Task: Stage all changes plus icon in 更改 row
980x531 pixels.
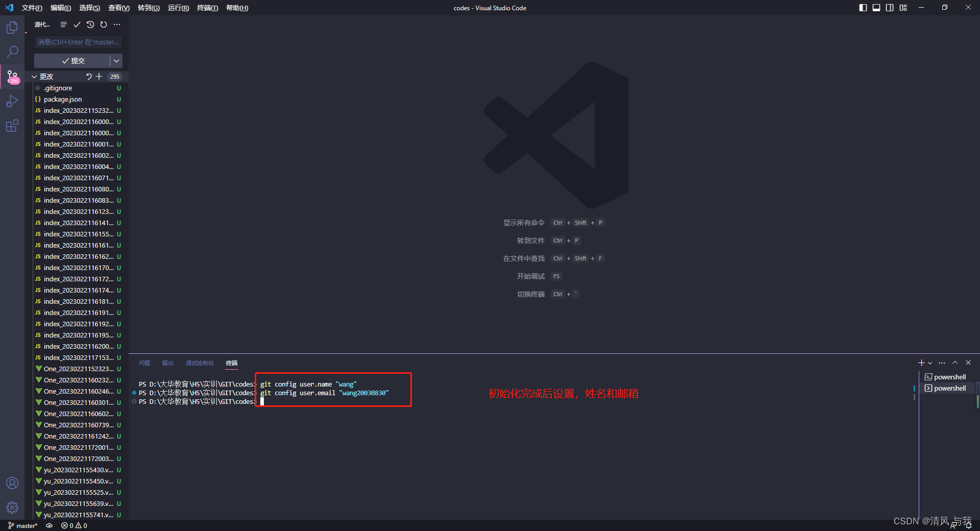Action: pos(99,77)
